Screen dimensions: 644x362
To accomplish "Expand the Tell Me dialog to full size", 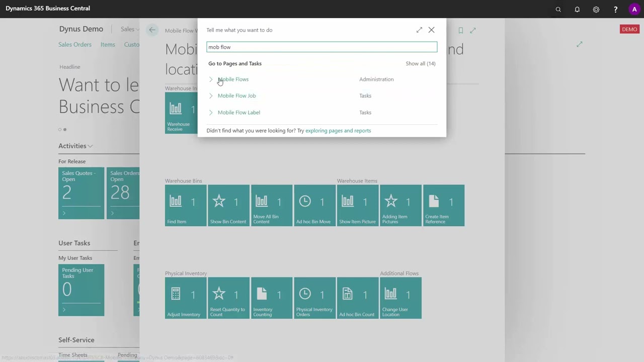I will (x=419, y=30).
